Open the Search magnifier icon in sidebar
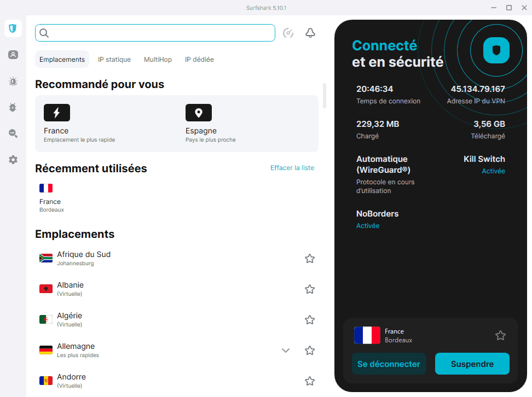The image size is (532, 397). click(13, 133)
